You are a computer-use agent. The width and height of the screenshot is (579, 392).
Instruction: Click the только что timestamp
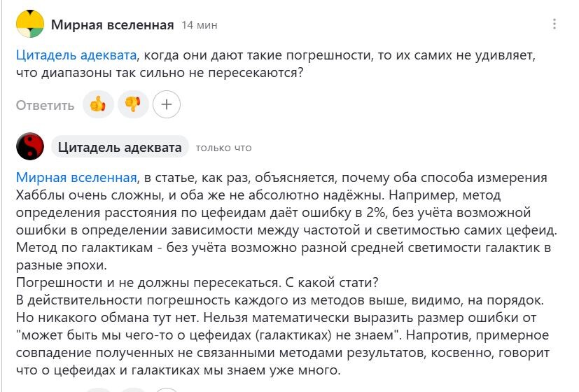point(223,148)
